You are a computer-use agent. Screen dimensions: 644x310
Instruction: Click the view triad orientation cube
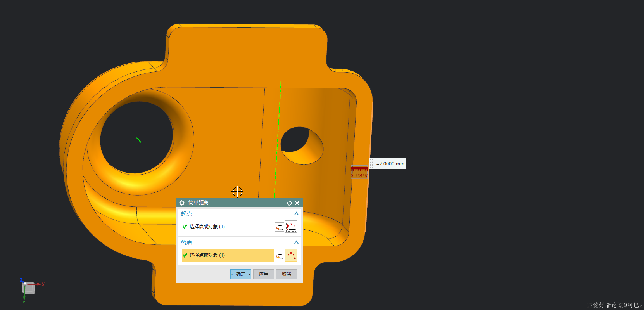(x=28, y=288)
